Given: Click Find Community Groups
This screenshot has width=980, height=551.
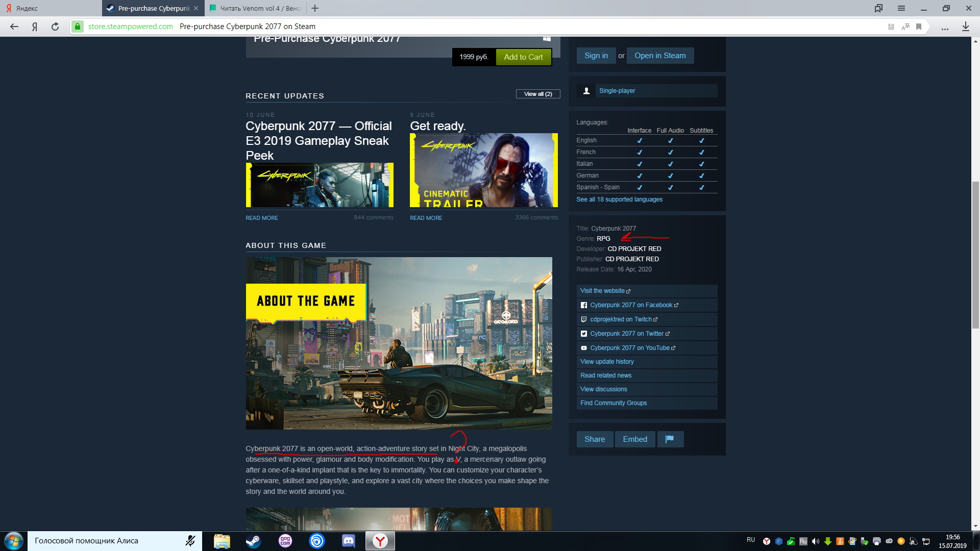Looking at the screenshot, I should [647, 403].
